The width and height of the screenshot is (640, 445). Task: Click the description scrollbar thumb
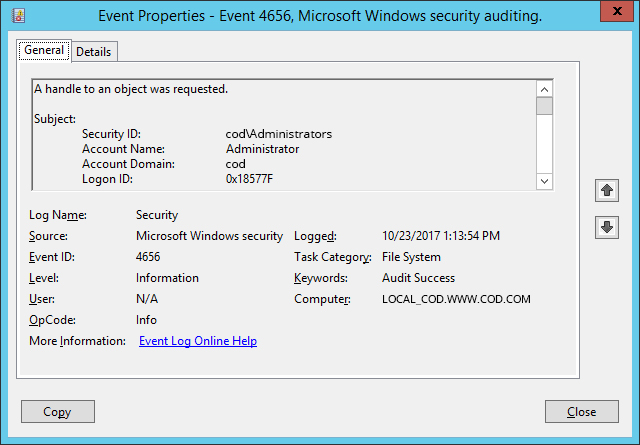coord(544,106)
